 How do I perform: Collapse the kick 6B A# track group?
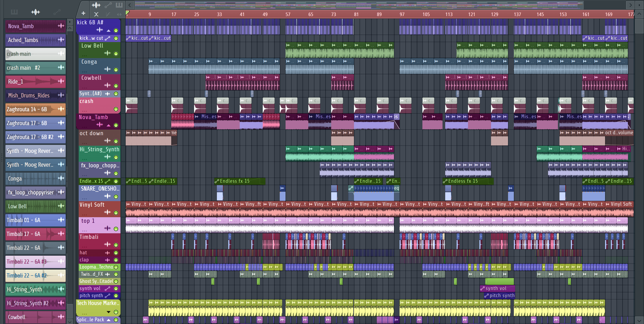tap(108, 30)
